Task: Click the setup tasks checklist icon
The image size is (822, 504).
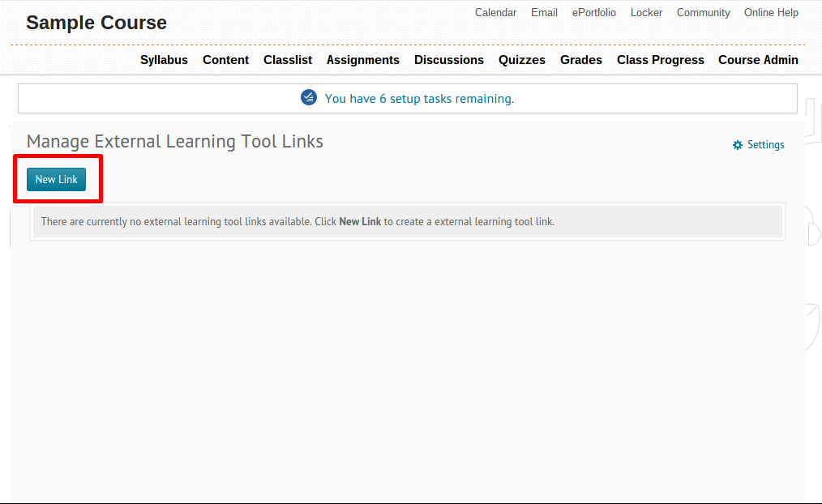Action: tap(309, 97)
